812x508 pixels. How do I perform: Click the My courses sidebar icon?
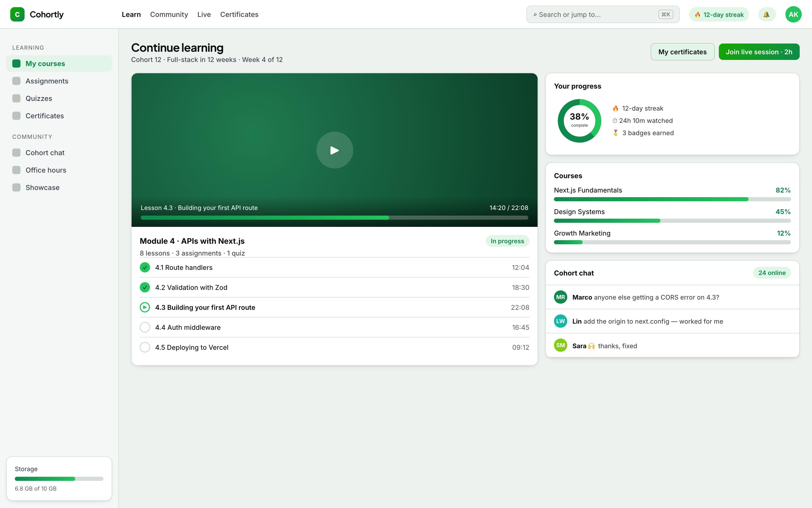(x=16, y=63)
